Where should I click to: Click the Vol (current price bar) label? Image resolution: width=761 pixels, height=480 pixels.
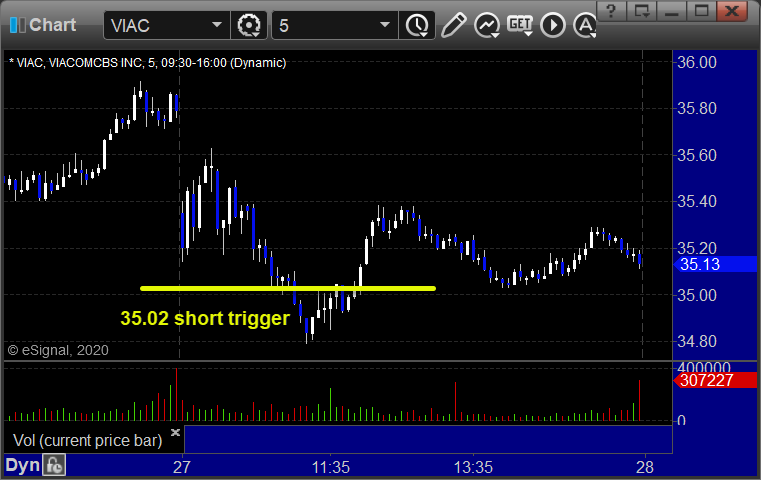coord(87,440)
